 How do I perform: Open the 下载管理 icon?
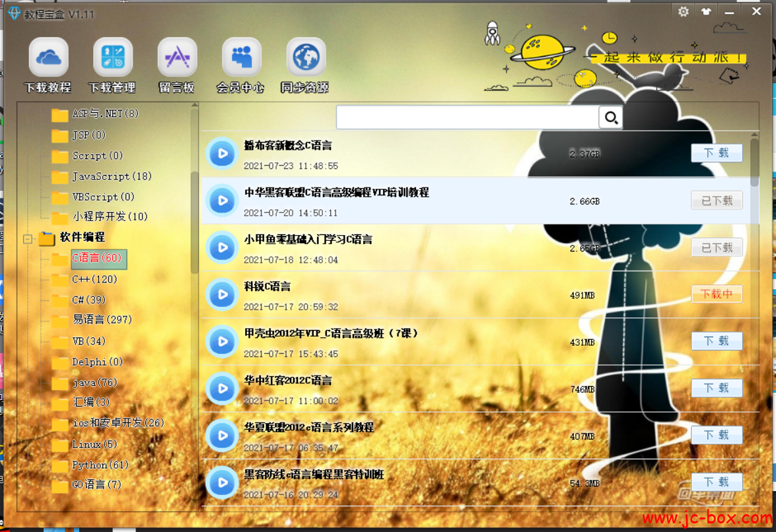(x=112, y=57)
